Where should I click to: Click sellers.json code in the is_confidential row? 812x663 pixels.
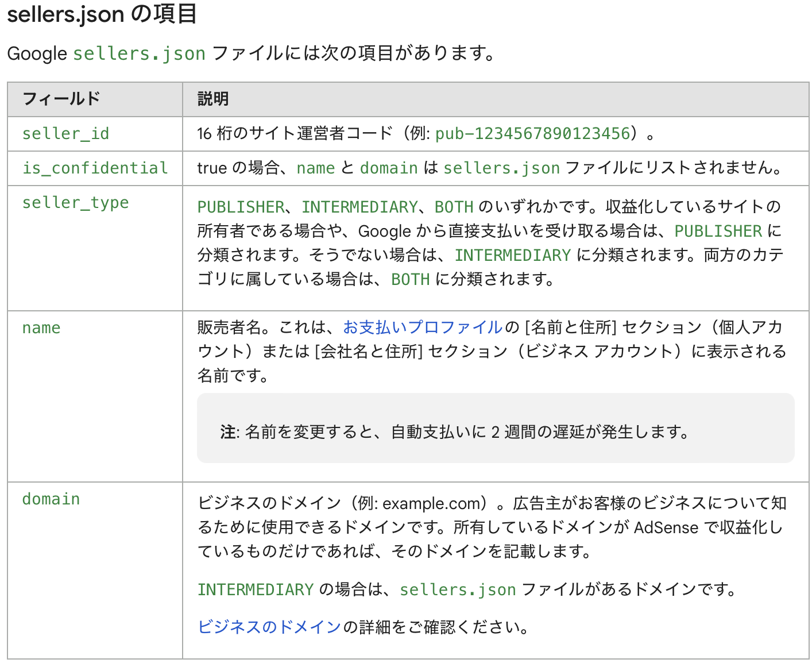tap(501, 168)
